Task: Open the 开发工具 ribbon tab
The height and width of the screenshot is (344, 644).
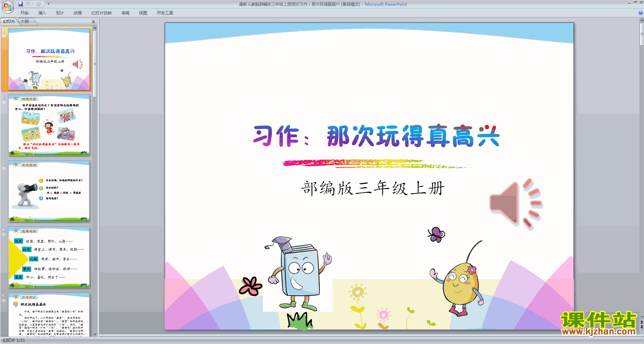Action: coord(165,13)
